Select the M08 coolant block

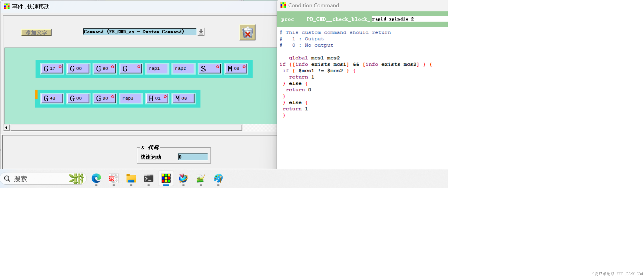pos(183,98)
